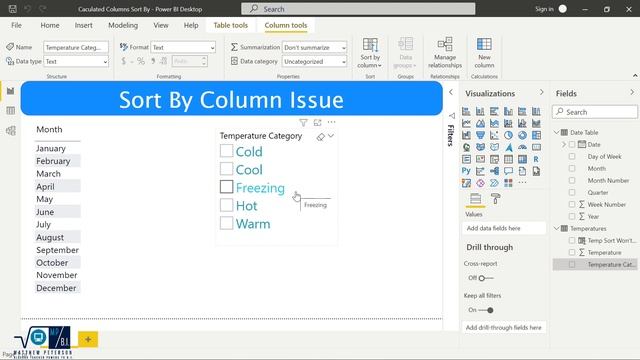Select the map visual with globe icon
640x360 pixels.
466,147
